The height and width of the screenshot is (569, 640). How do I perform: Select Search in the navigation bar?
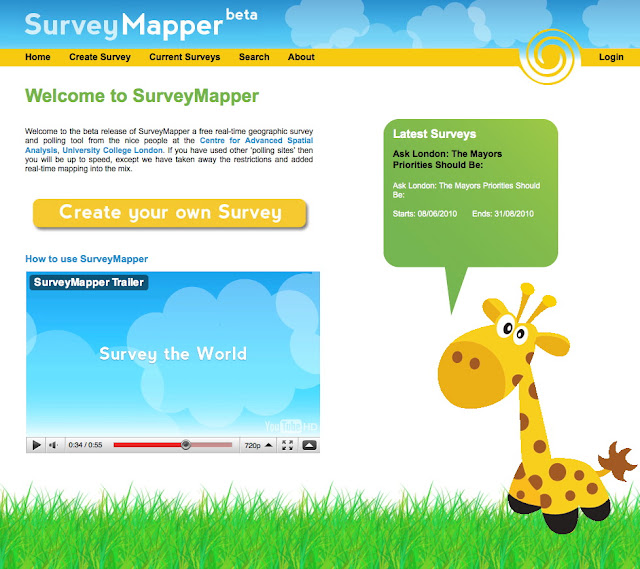coord(254,57)
